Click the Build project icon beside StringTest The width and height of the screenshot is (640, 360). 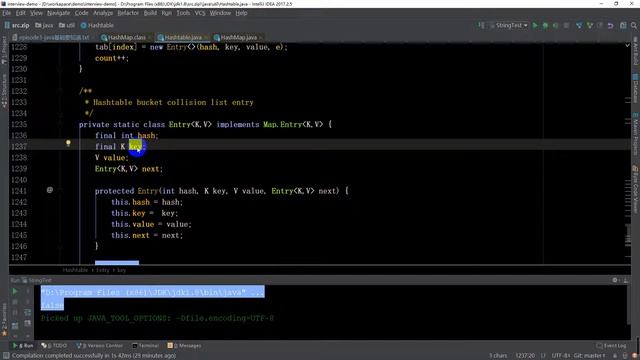(482, 25)
